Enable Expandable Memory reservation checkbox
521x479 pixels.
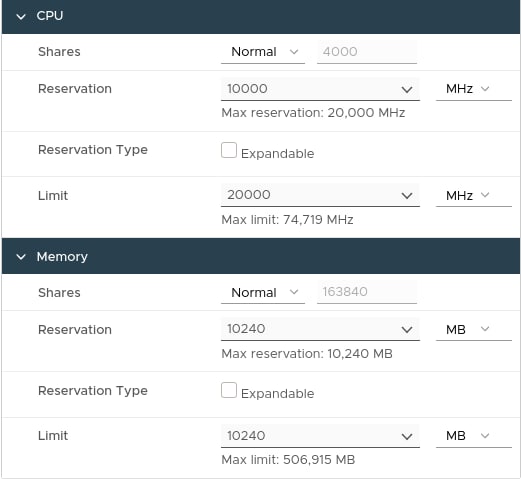[229, 390]
